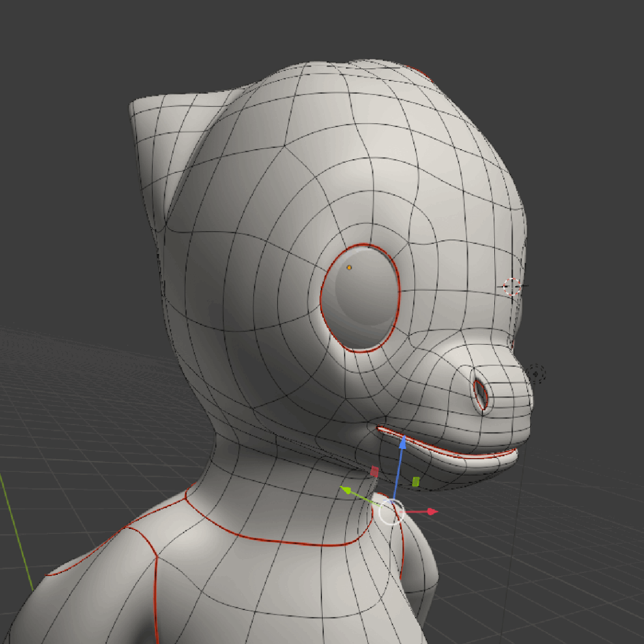Click the red X-axis gizmo arrow

pyautogui.click(x=431, y=512)
